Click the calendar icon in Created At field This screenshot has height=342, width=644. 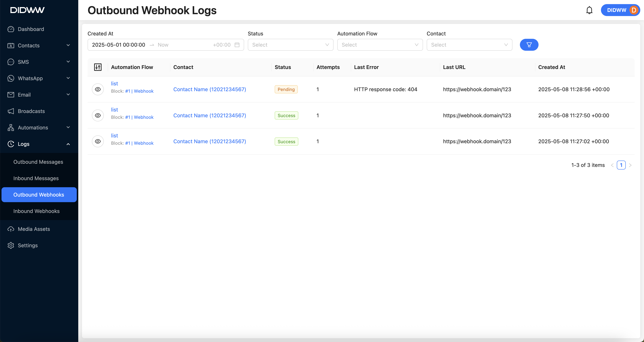(x=237, y=45)
